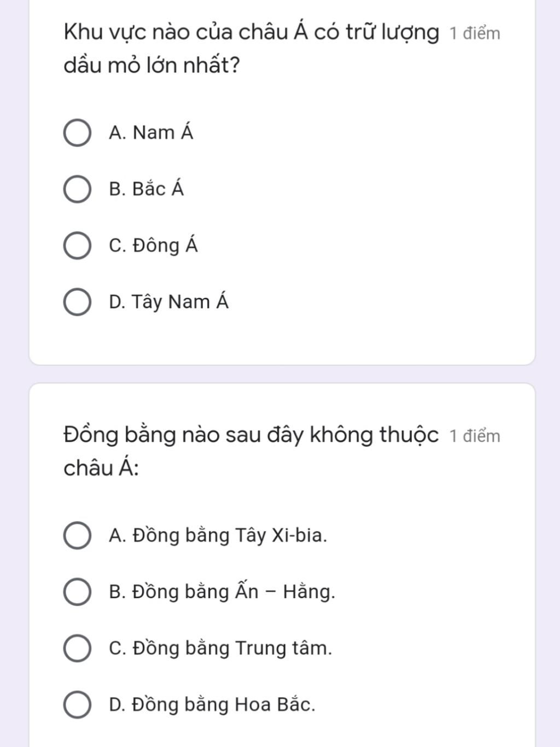Pick radio circle for Đồng bằng Trung tâm
This screenshot has width=560, height=747.
pyautogui.click(x=77, y=648)
